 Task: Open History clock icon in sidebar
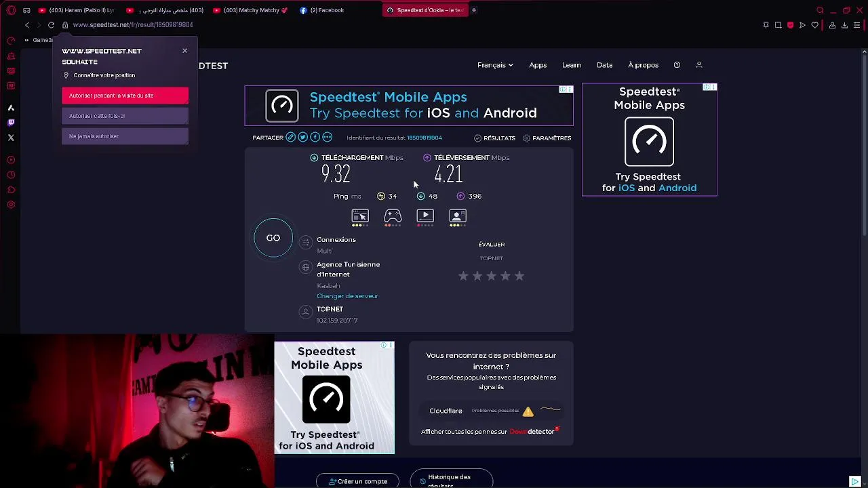[x=11, y=175]
